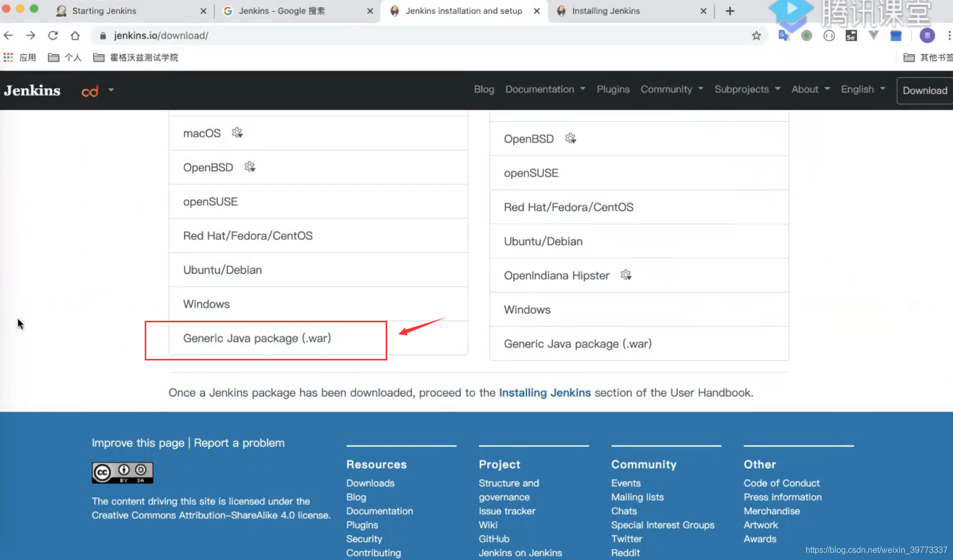Click the Creative Commons license badge
953x560 pixels.
(x=123, y=473)
